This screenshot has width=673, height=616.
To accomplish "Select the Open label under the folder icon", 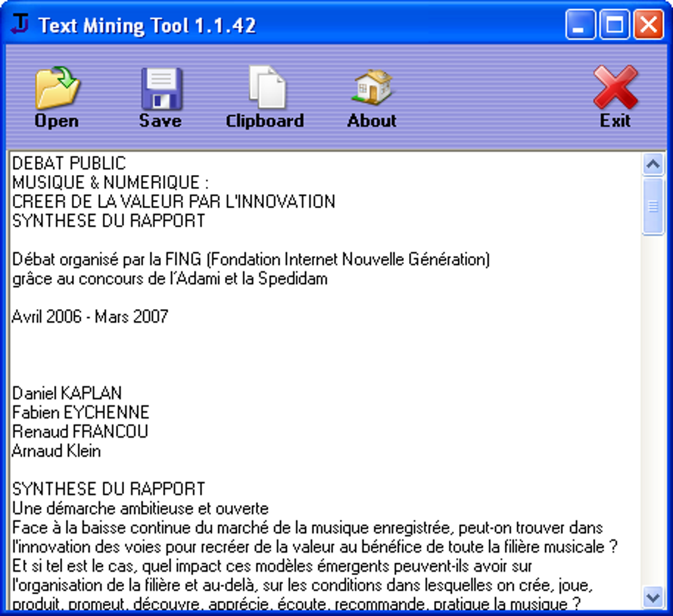I will click(56, 121).
